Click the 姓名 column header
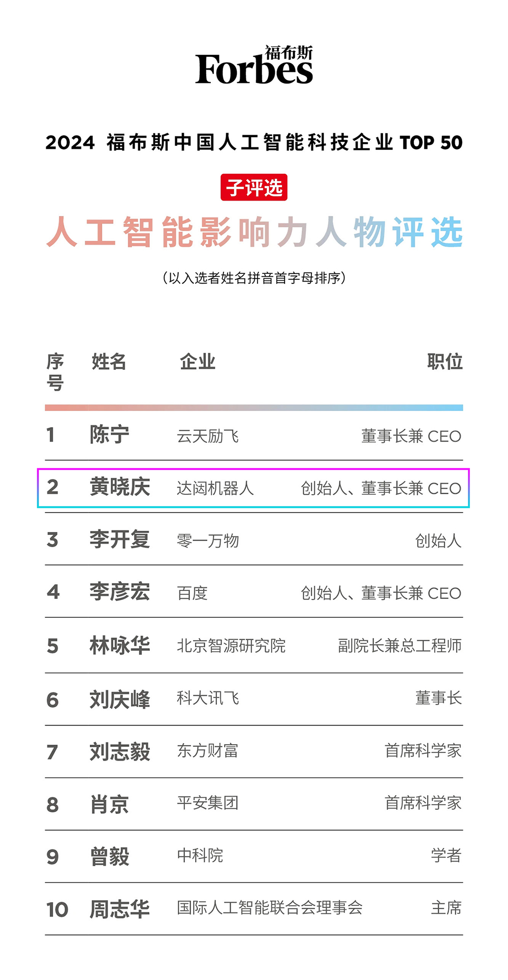This screenshot has width=508, height=980. coord(109,362)
